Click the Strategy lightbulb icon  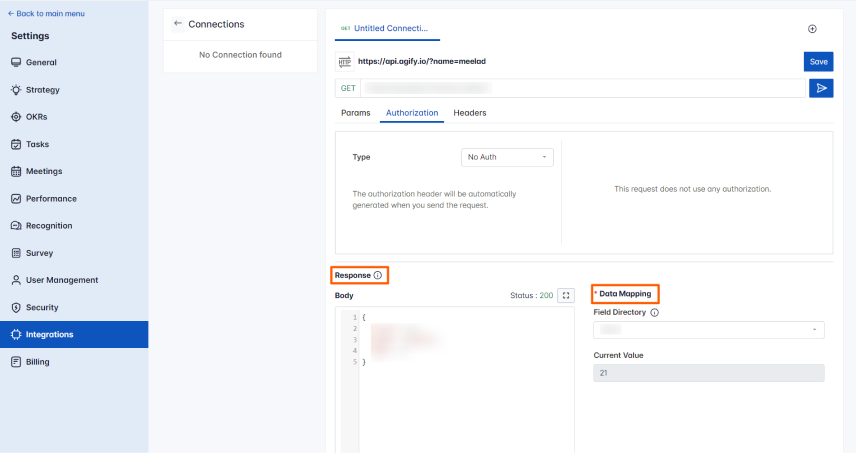(x=16, y=90)
